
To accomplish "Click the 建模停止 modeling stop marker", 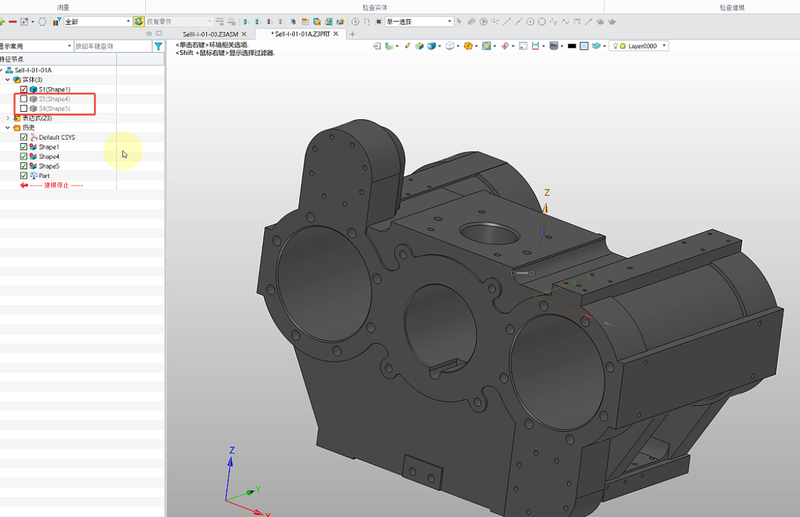I will 55,186.
